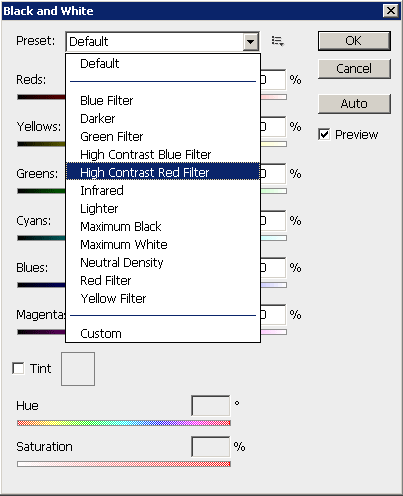The width and height of the screenshot is (403, 496).
Task: Select the Yellow Filter preset
Action: pos(163,298)
